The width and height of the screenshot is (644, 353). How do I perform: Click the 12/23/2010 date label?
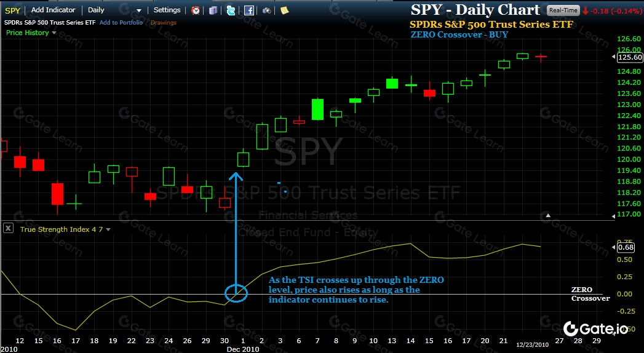click(532, 345)
